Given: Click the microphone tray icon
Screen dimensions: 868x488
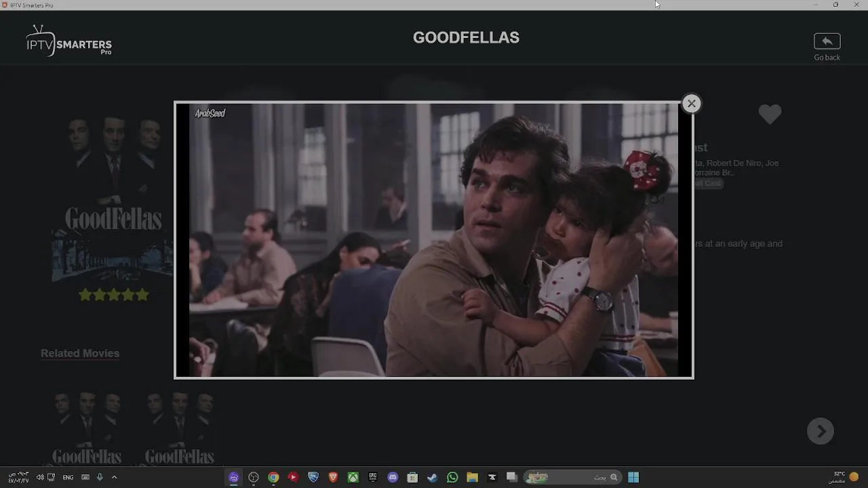Looking at the screenshot, I should [100, 477].
